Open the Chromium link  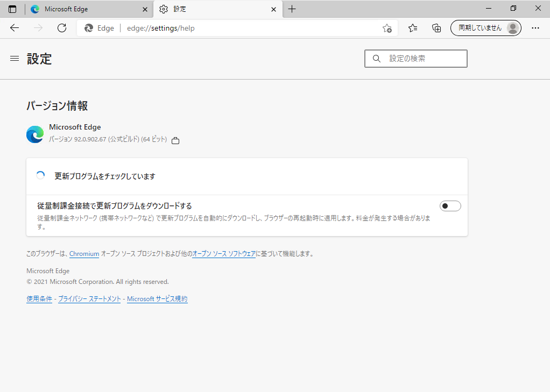pos(84,253)
